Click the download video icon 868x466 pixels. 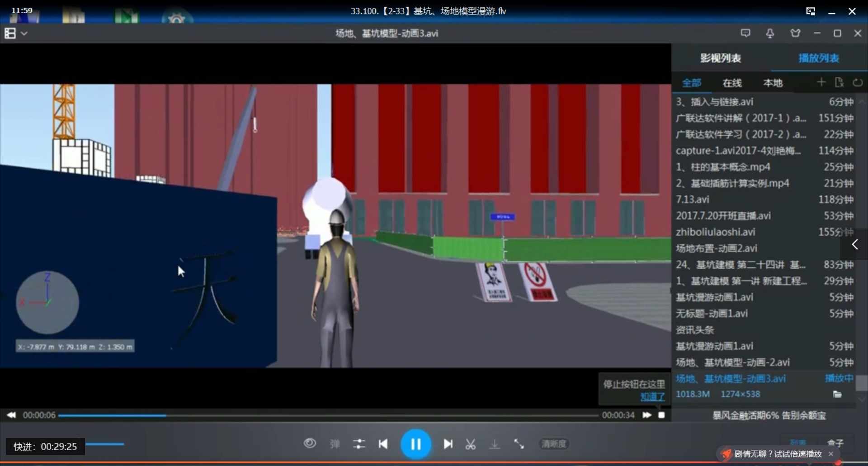point(495,444)
